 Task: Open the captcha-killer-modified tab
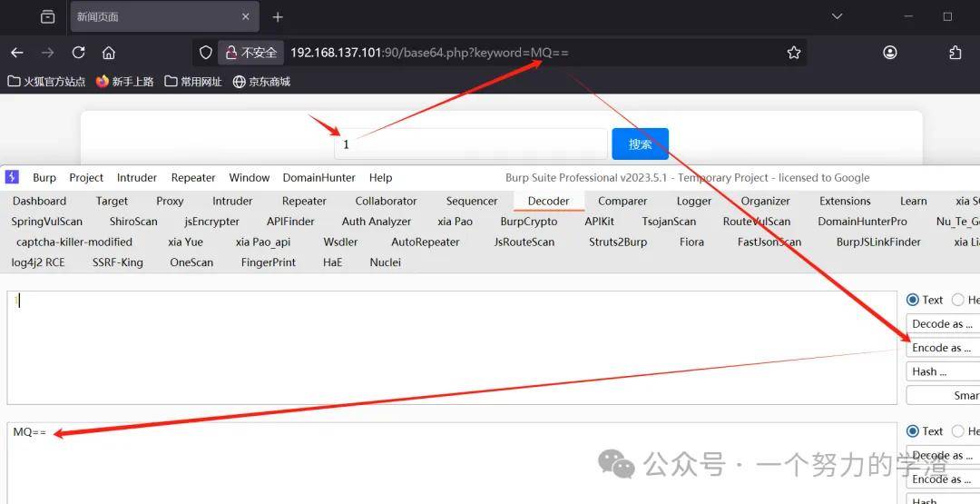[74, 242]
